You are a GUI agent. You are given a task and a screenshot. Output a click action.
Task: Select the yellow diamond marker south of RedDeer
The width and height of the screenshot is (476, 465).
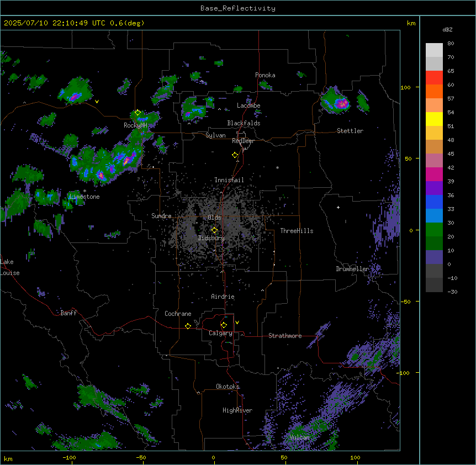235,155
